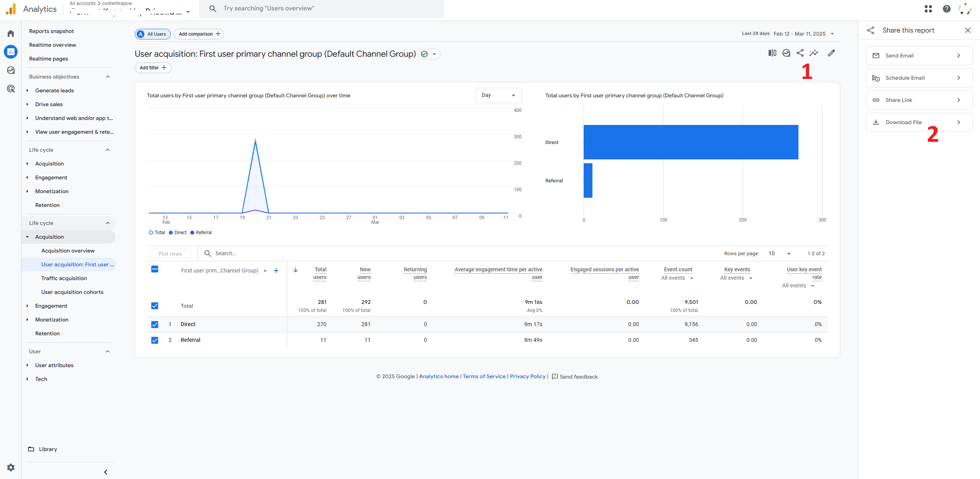
Task: Open the Advertising icon in left rail
Action: 11,89
